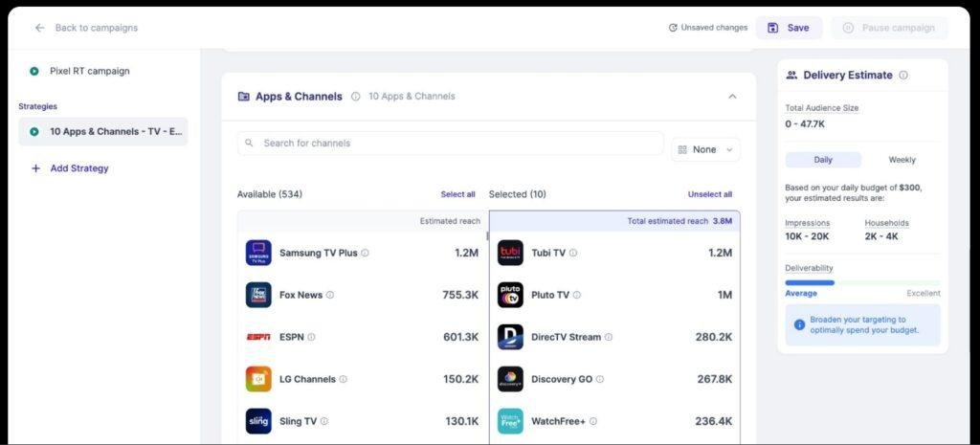Screen dimensions: 980x445
Task: Click the info icon beside Apps & Channels heading
Action: click(356, 97)
